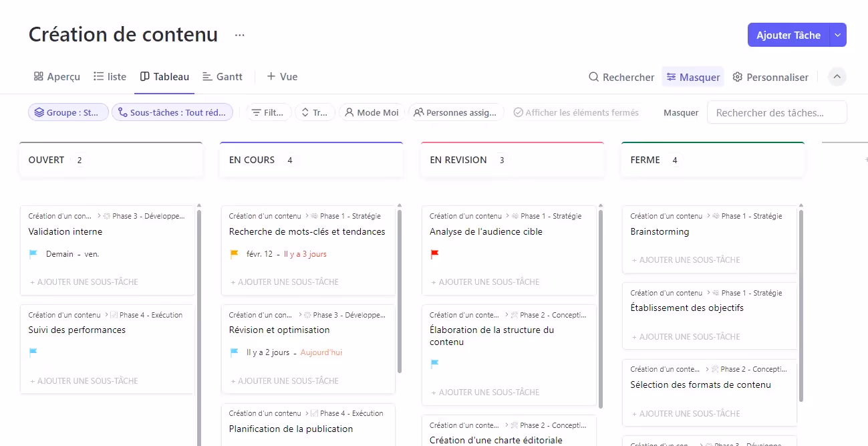The width and height of the screenshot is (868, 446).
Task: Open the Ajouter Tâche dropdown arrow
Action: [x=838, y=35]
